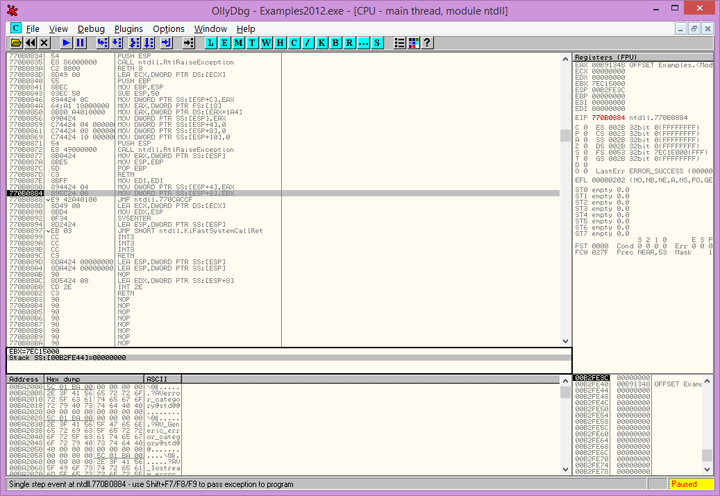Image resolution: width=720 pixels, height=496 pixels.
Task: Select stack row 00B2FE40 with OFFSET
Action: point(638,384)
